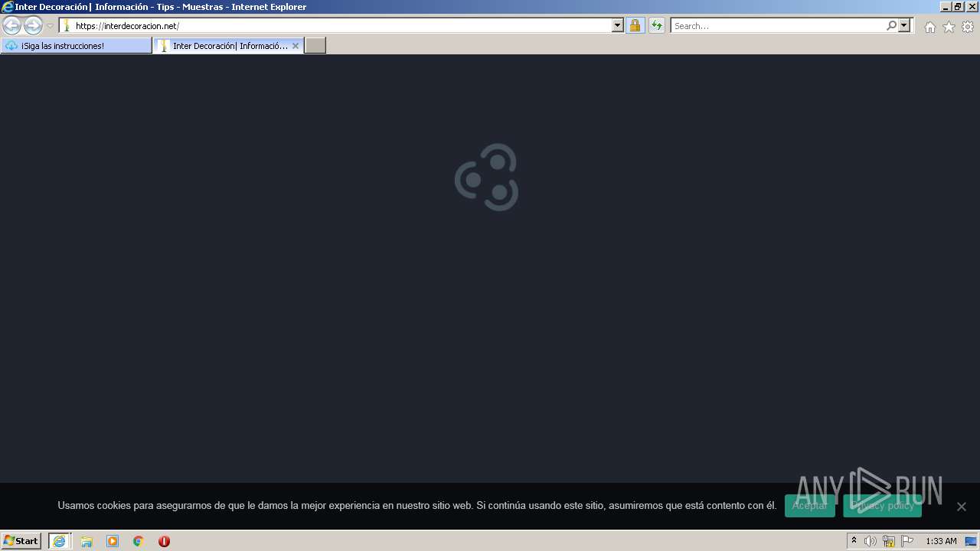Click the Internet Explorer taskbar icon
The width and height of the screenshot is (980, 551).
click(60, 541)
